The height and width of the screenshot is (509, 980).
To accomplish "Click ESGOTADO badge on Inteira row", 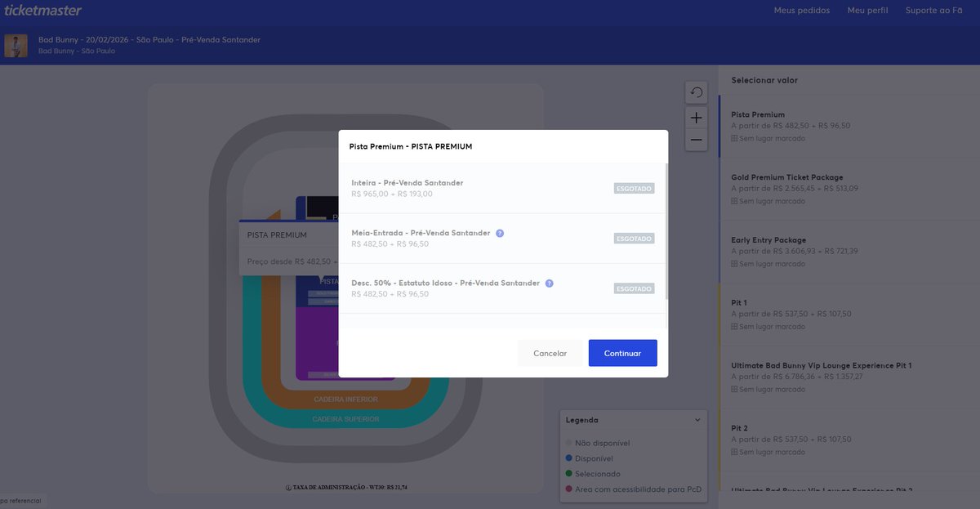I will tap(634, 188).
